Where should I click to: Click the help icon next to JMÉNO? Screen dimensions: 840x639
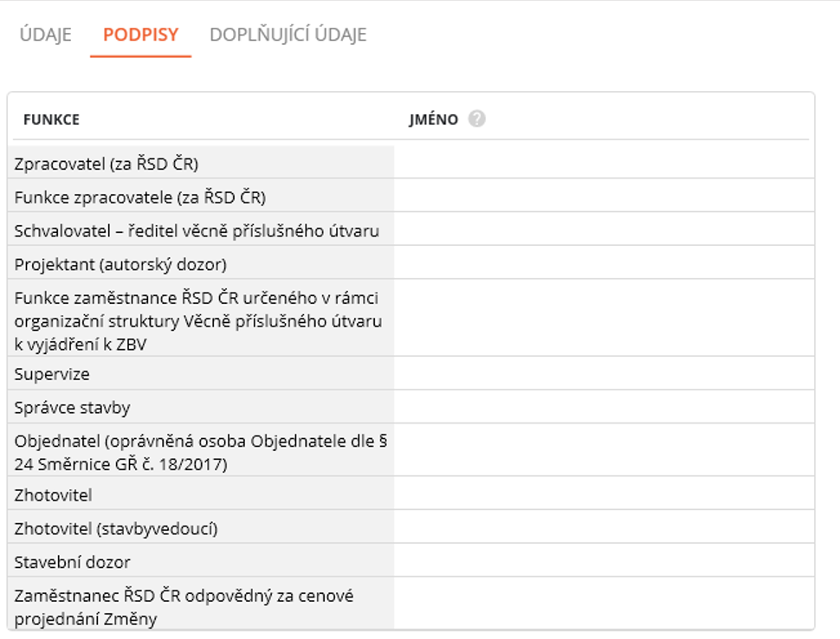pos(476,119)
